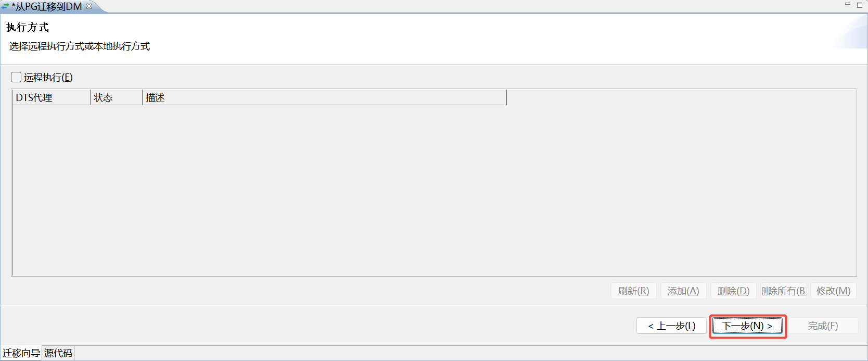Click the migration icon on the editor tab
This screenshot has height=361, width=868.
click(x=5, y=6)
